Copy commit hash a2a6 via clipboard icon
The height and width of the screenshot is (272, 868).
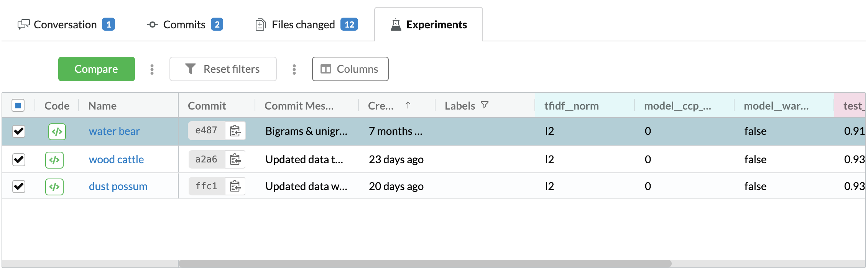coord(235,159)
